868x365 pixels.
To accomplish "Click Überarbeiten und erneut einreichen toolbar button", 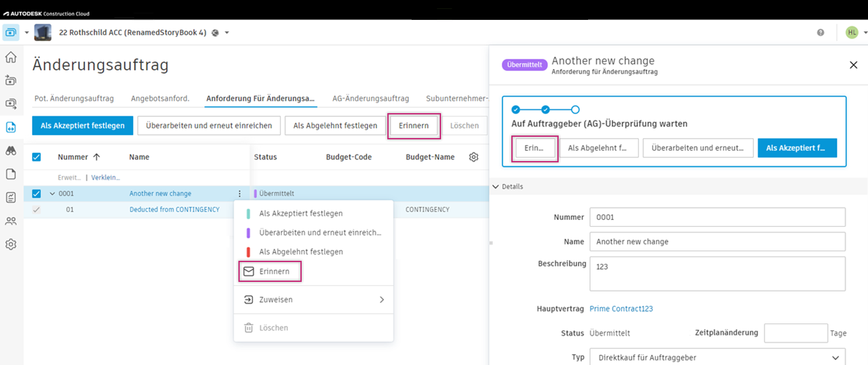I will [209, 125].
